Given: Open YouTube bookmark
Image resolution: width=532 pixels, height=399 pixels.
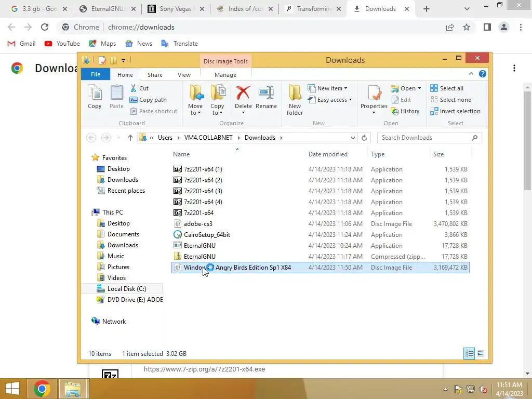Looking at the screenshot, I should [x=62, y=44].
